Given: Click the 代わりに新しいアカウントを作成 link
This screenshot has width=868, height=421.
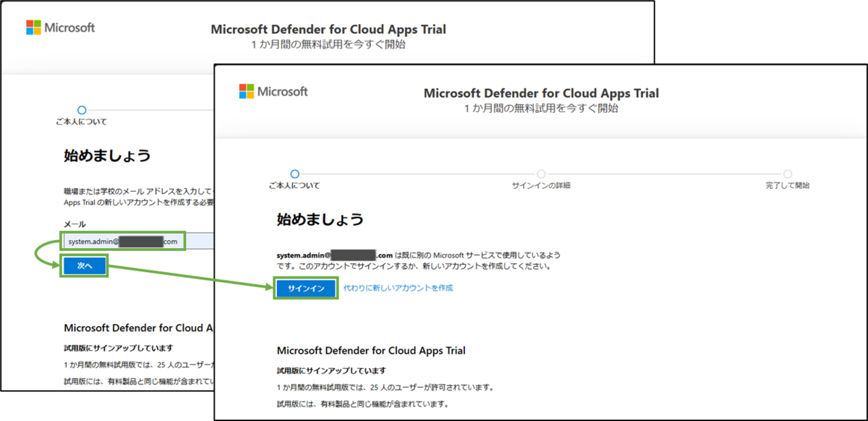Looking at the screenshot, I should tap(398, 288).
